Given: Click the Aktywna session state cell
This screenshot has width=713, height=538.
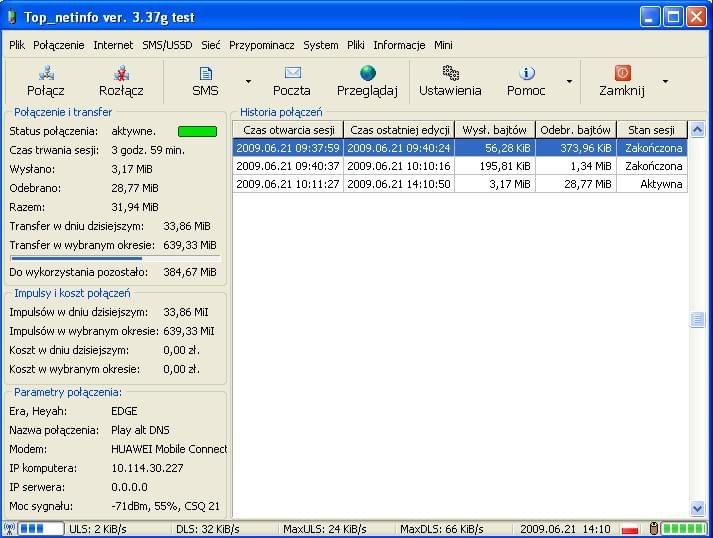Looking at the screenshot, I should tap(652, 184).
